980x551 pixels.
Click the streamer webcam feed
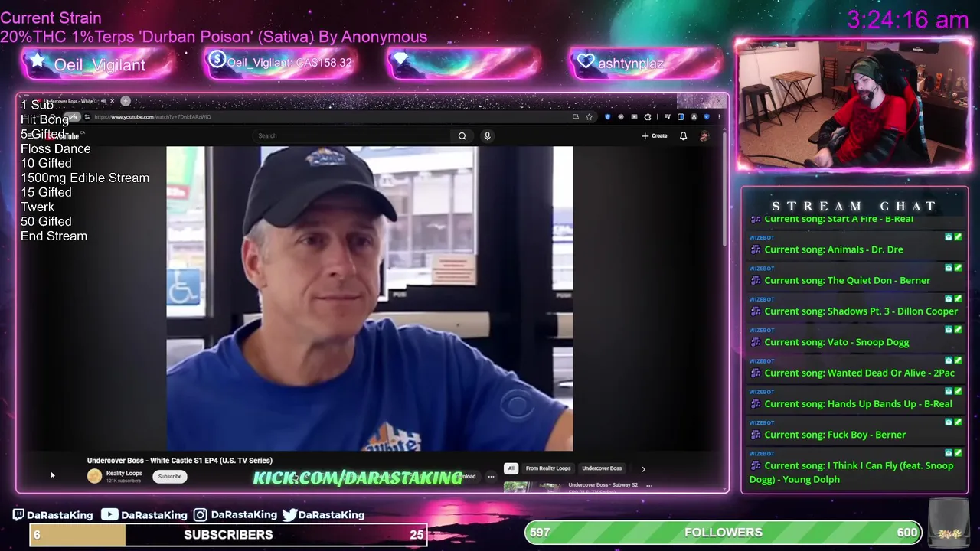(x=854, y=103)
